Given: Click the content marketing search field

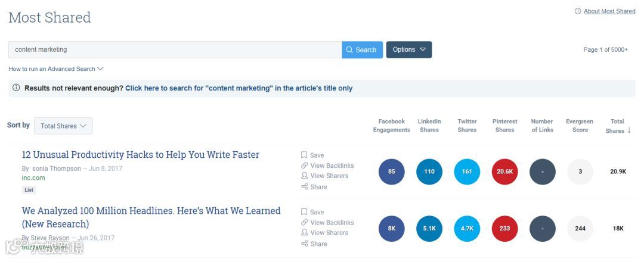Looking at the screenshot, I should pos(175,50).
